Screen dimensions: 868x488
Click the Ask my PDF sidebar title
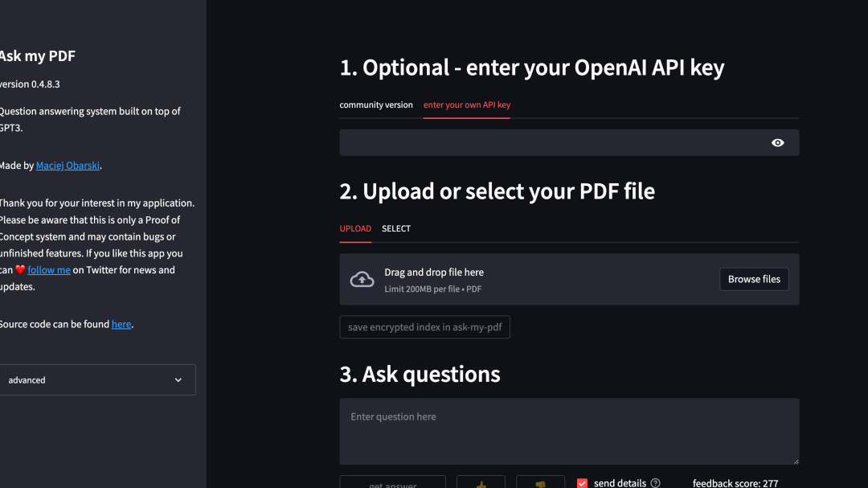[38, 56]
